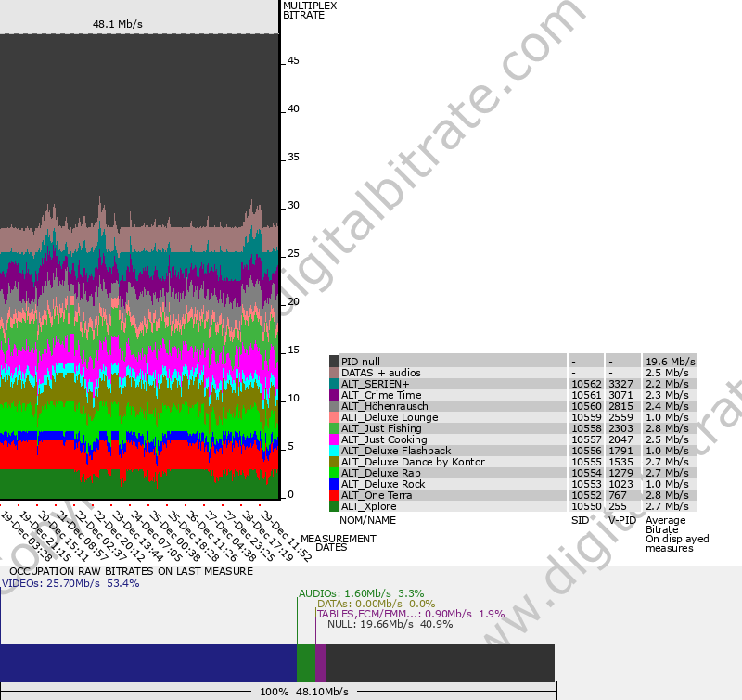
Task: Click the cyan swatch for ALT_Deluxe Flashback
Action: pyautogui.click(x=332, y=451)
